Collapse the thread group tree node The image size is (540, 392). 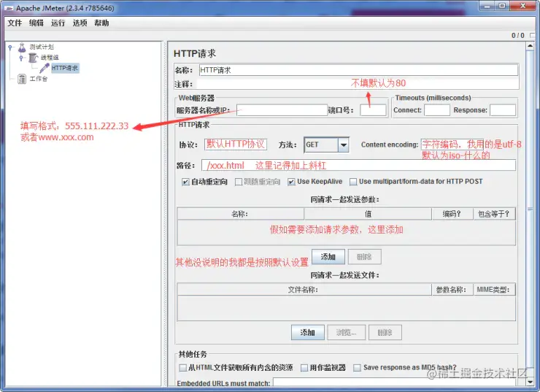point(21,58)
